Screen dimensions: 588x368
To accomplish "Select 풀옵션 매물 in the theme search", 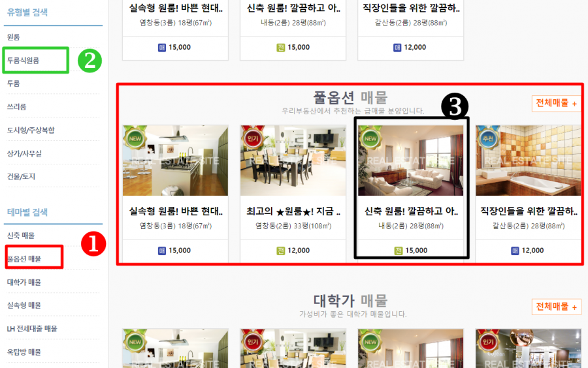I will click(x=24, y=258).
